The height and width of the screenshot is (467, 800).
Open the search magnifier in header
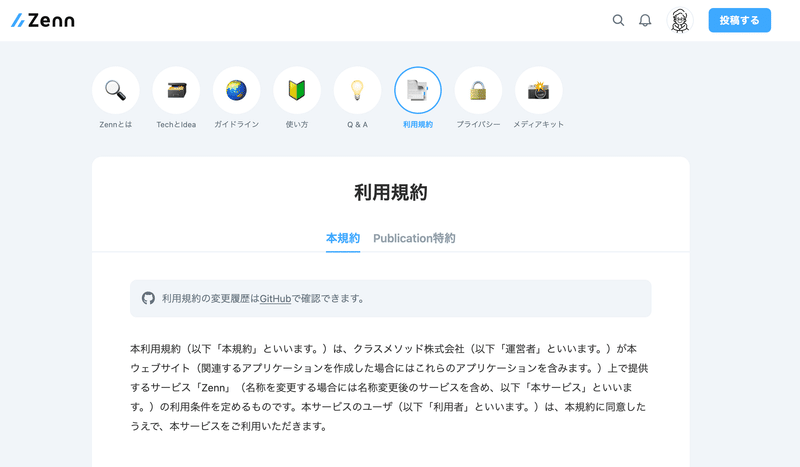pyautogui.click(x=618, y=20)
